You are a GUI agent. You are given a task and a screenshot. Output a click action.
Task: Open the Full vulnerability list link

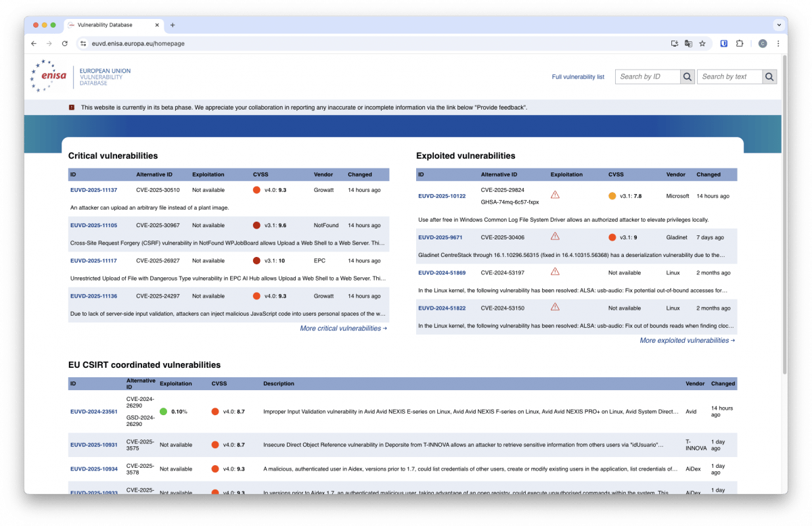point(578,77)
